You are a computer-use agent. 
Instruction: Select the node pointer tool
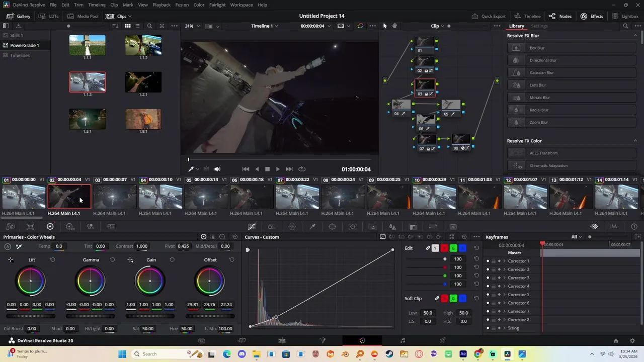385,26
